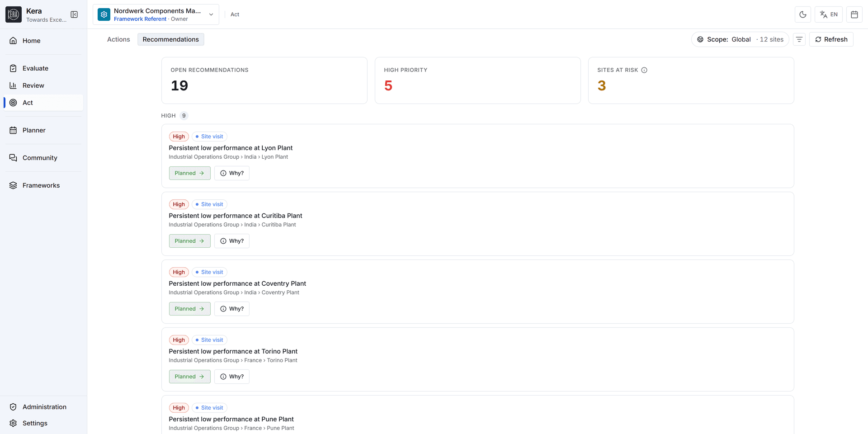
Task: Open Persistent low performance at Torino Plant
Action: (x=233, y=351)
